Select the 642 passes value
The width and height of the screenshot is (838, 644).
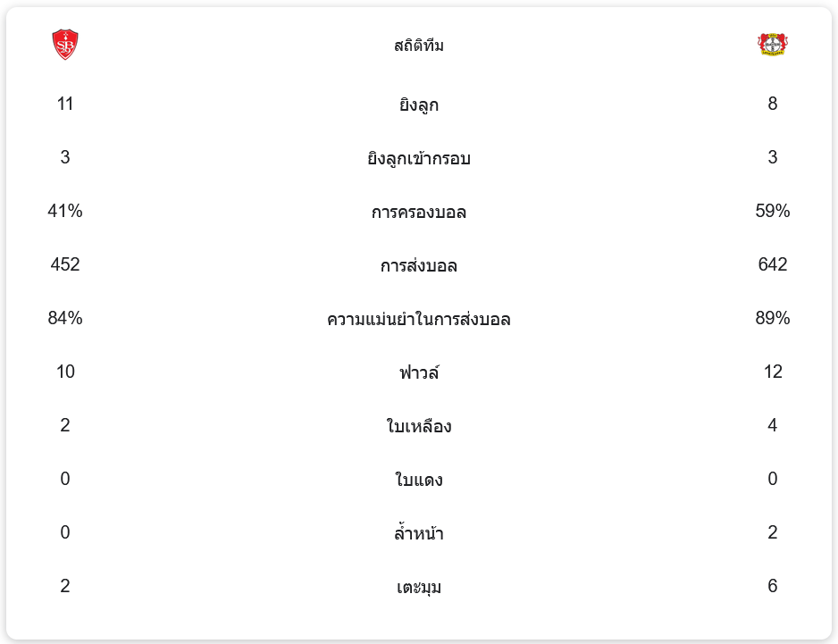tap(772, 264)
